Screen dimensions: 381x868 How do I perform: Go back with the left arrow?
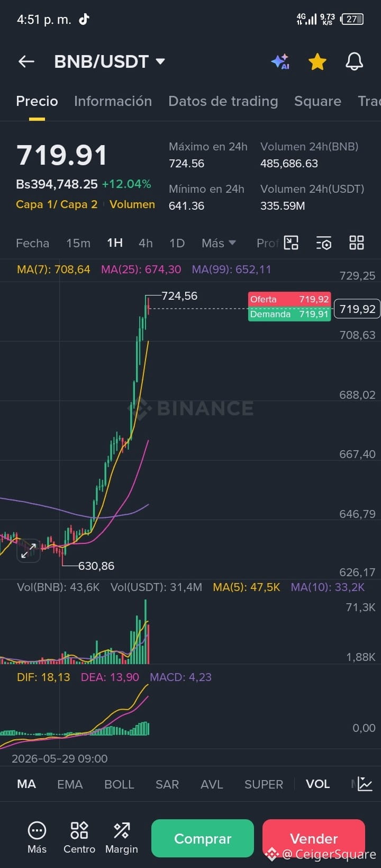(26, 61)
